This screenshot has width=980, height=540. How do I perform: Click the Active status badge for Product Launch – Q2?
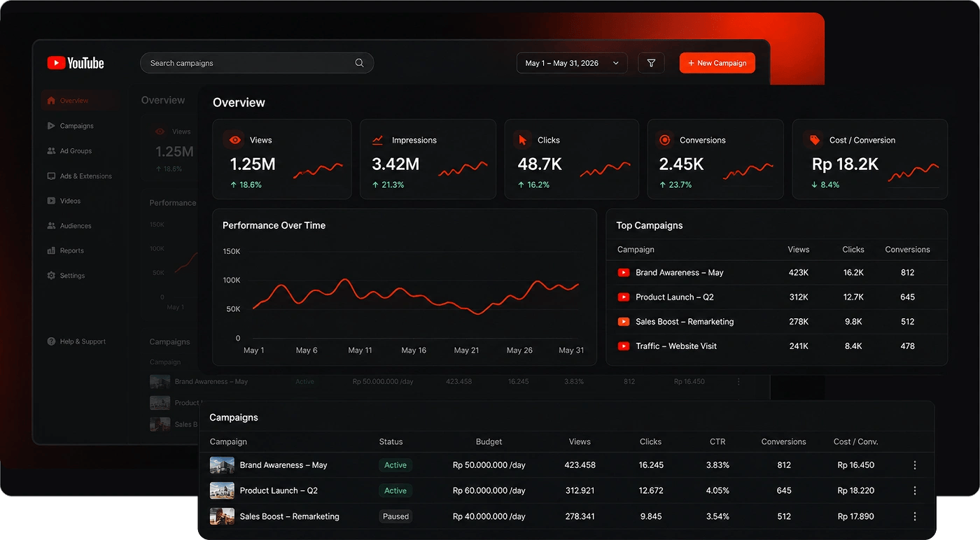click(x=395, y=491)
